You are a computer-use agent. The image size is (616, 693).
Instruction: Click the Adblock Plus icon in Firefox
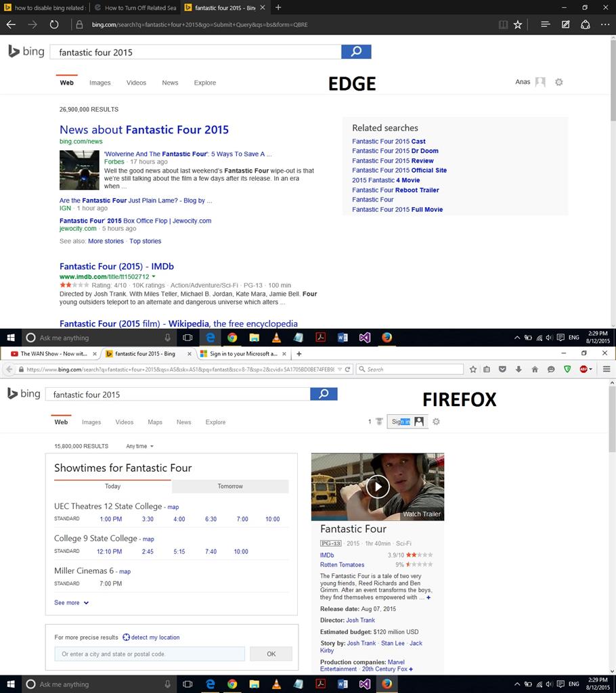click(x=584, y=369)
